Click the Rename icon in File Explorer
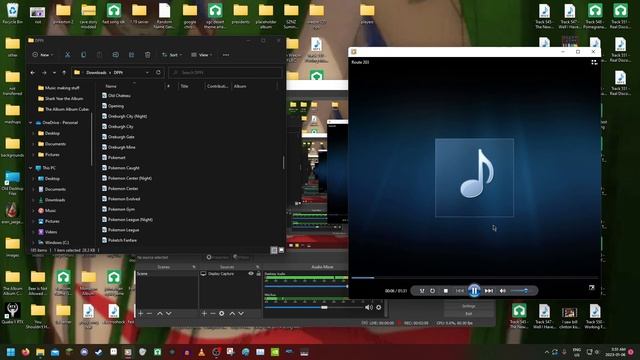 point(116,55)
